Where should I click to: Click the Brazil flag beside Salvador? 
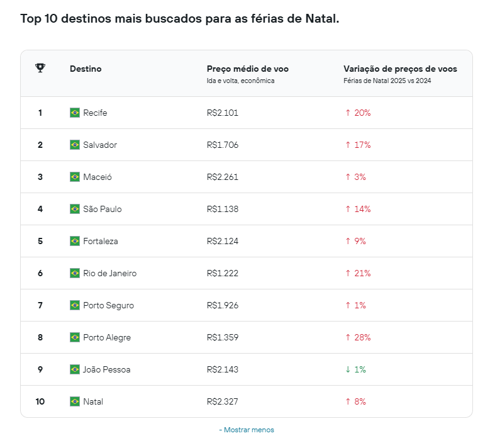75,145
